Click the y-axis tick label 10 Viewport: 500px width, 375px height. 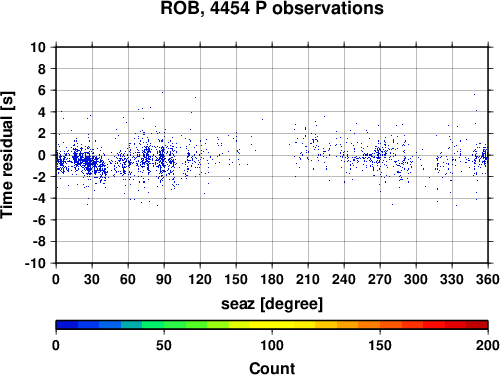pos(38,47)
